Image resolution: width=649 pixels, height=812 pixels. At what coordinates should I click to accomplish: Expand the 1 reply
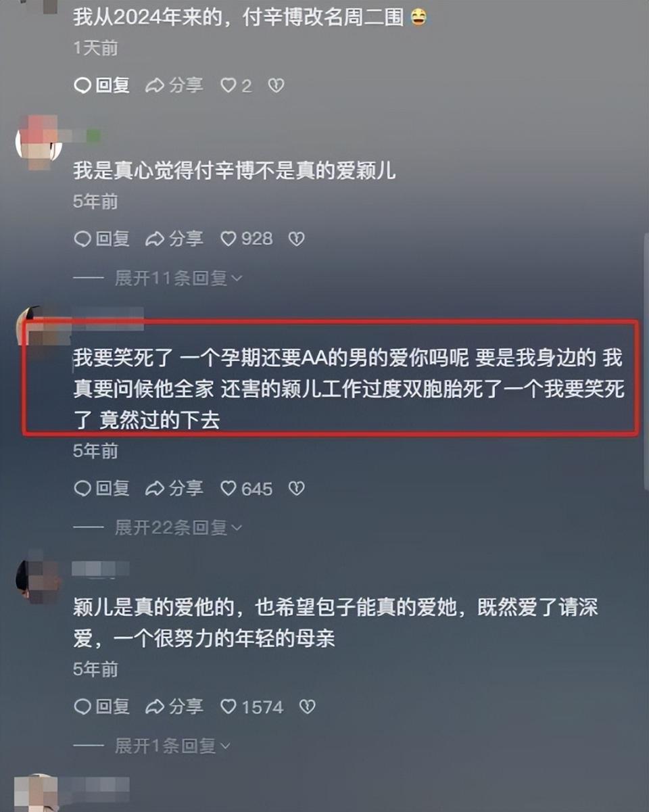172,746
